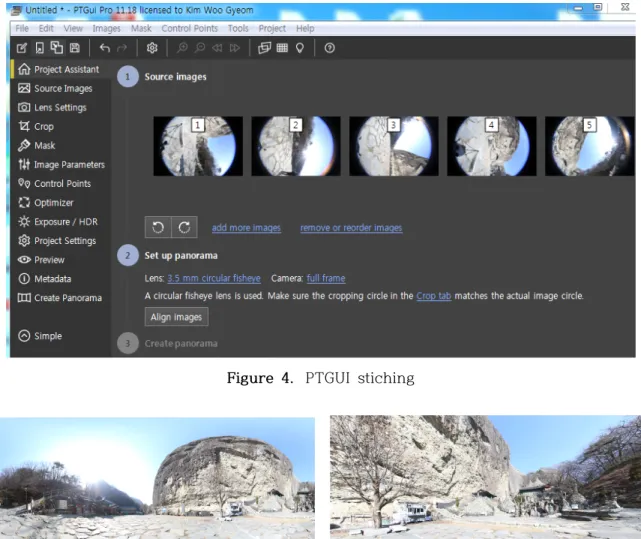This screenshot has width=641, height=539.
Task: Click the 'Source images' step heading
Action: point(175,76)
